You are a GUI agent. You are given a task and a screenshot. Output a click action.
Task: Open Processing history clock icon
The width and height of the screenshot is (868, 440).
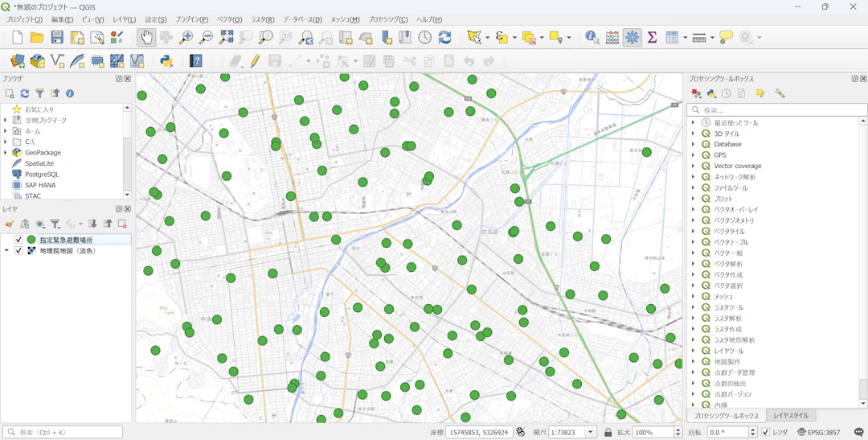pos(727,93)
